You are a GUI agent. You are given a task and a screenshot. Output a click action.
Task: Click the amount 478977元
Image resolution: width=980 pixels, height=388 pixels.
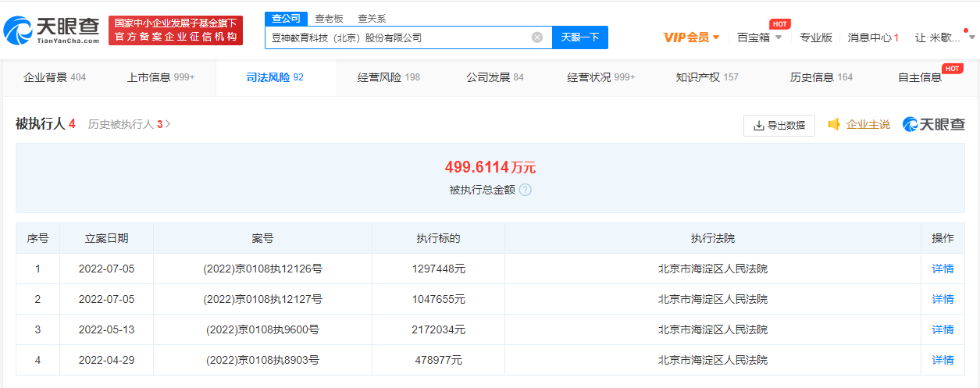(438, 360)
